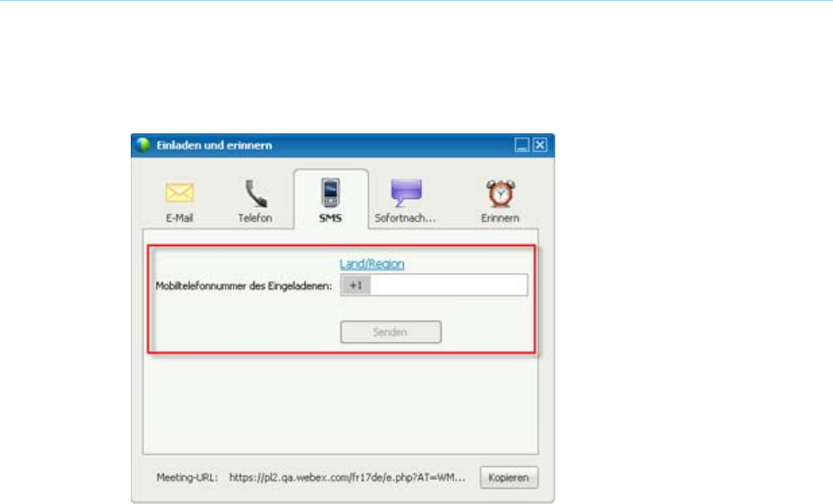
Task: Switch to the Telefon tab
Action: coord(255,201)
